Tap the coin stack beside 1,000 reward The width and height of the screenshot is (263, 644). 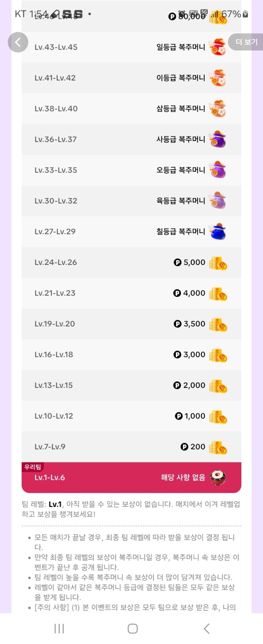click(x=218, y=416)
